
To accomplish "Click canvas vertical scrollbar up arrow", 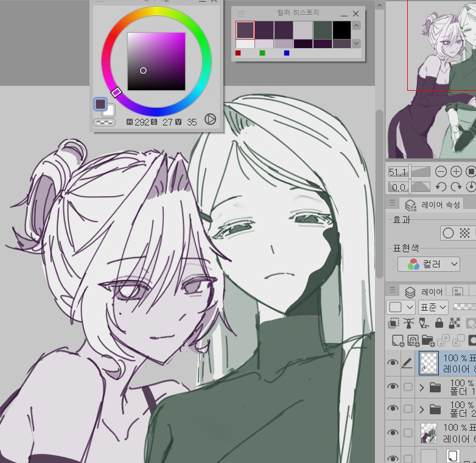I will click(x=379, y=5).
